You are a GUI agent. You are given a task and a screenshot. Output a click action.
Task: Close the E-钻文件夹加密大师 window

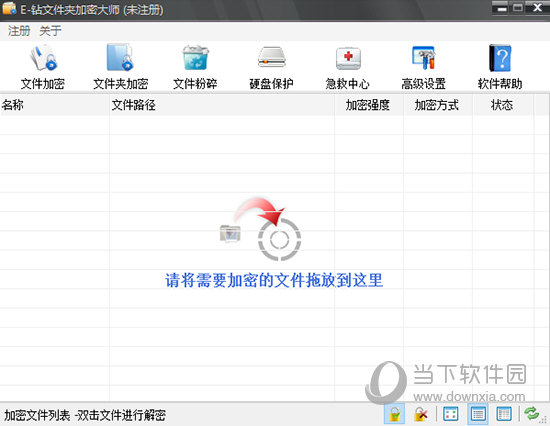point(537,8)
